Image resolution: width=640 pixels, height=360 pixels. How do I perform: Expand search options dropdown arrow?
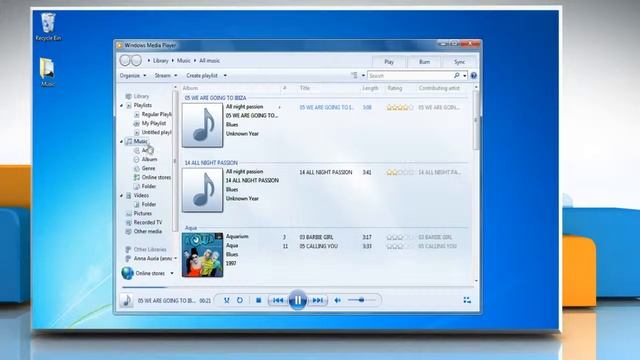464,76
